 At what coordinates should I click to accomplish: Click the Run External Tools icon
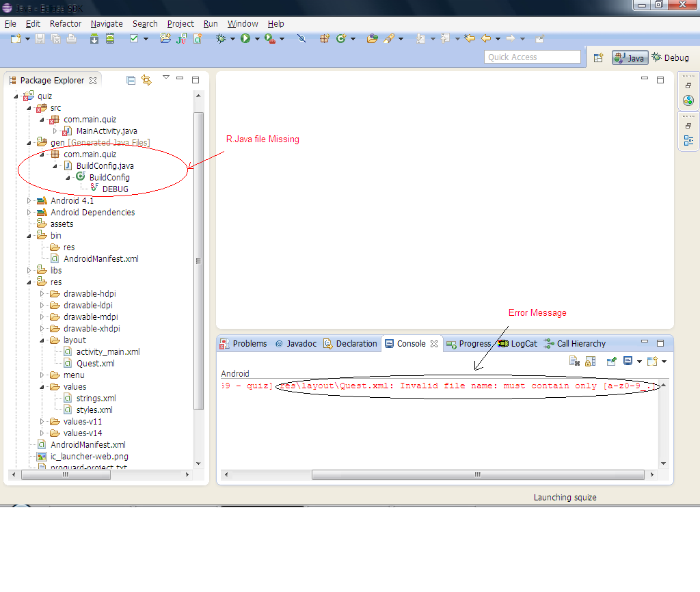[269, 39]
